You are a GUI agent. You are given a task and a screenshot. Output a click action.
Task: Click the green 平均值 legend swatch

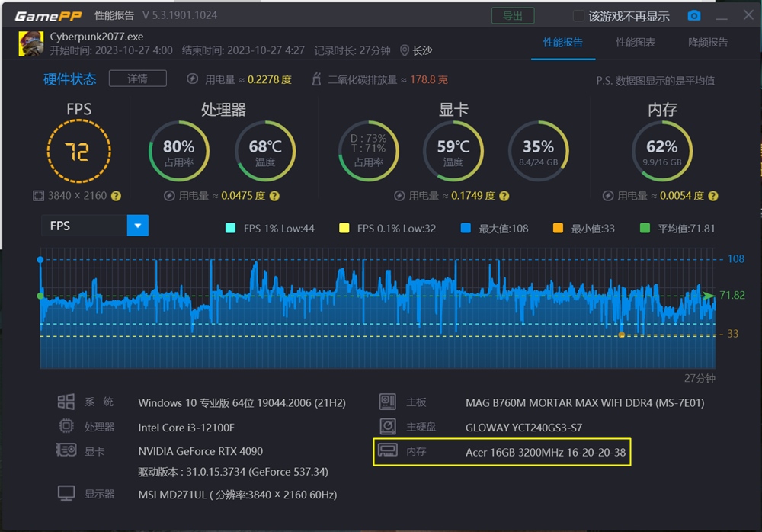pyautogui.click(x=645, y=228)
